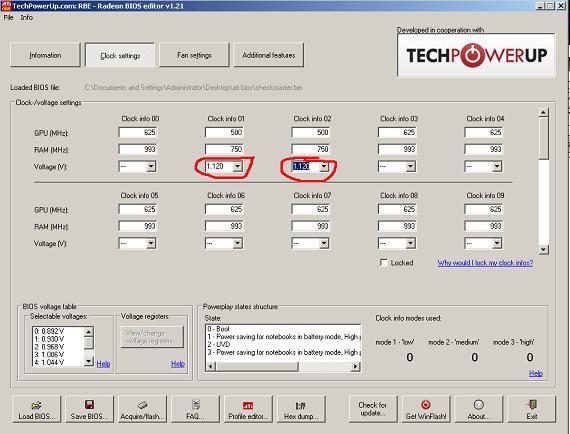Click the clock settings vertical scrollbar thumb
The image size is (570, 434).
[x=543, y=138]
